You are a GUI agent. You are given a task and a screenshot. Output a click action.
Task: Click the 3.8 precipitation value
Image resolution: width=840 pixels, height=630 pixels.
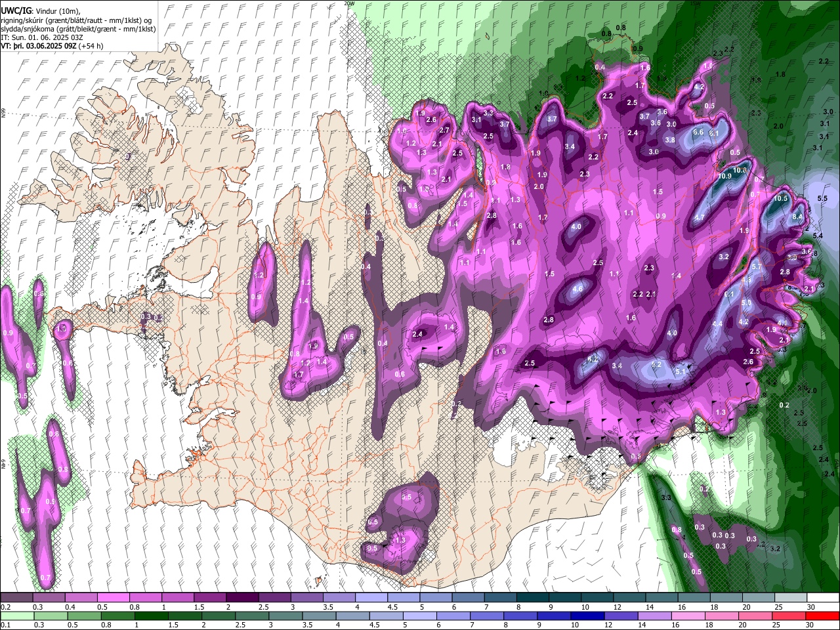click(670, 140)
